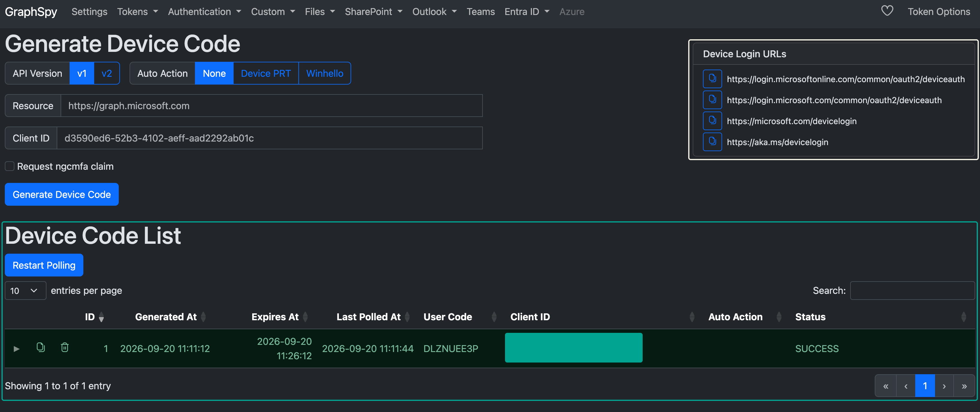Set Auto Action to None
Image resolution: width=980 pixels, height=412 pixels.
[x=214, y=73]
